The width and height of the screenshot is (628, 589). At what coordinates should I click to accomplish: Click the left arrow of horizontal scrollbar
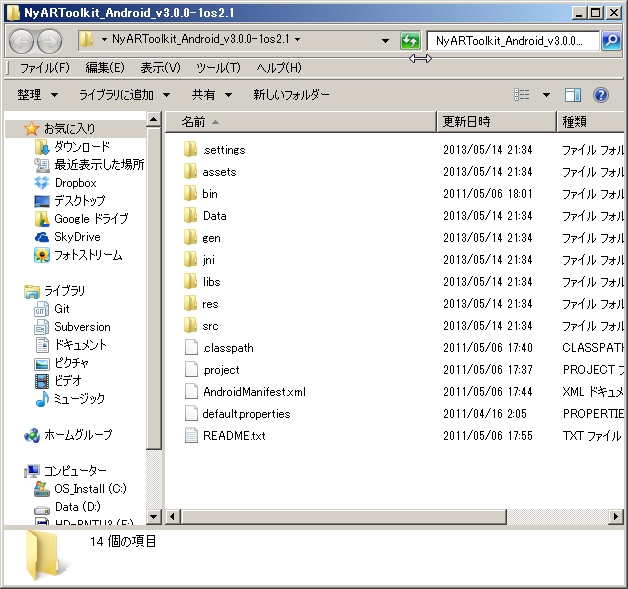click(x=173, y=517)
